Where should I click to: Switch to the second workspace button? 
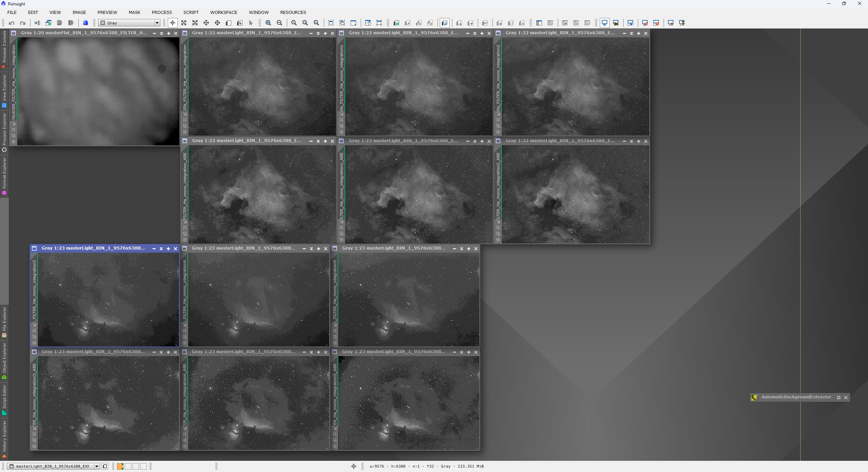click(x=128, y=466)
